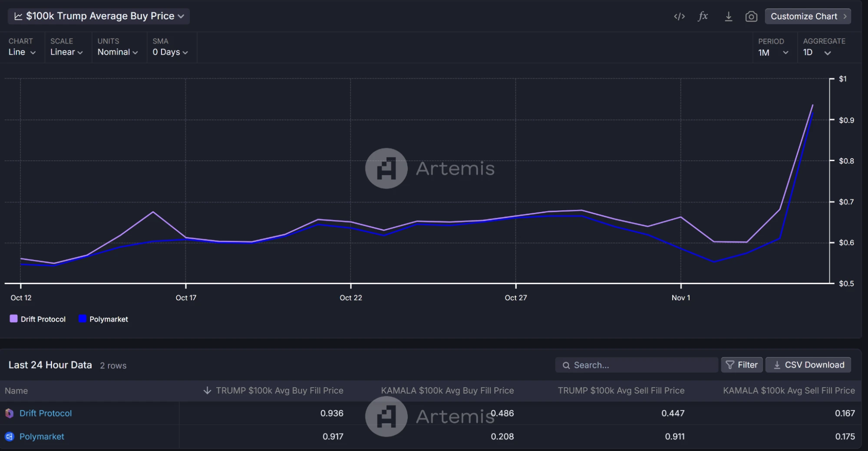Click the 0.917 cell value
The image size is (868, 451).
coord(333,436)
